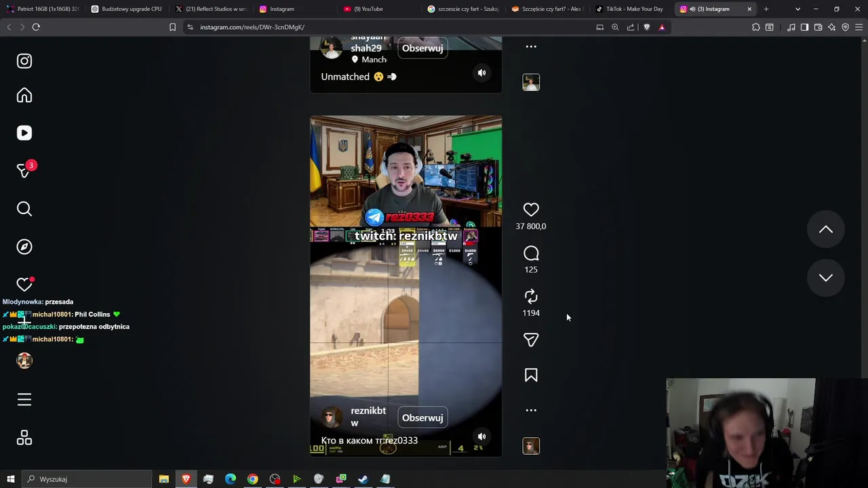Open Microsoft Edge from taskbar
The height and width of the screenshot is (488, 868).
click(231, 479)
